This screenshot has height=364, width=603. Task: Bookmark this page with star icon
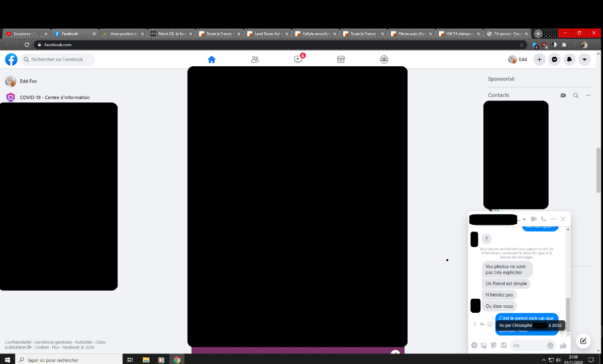(x=522, y=45)
